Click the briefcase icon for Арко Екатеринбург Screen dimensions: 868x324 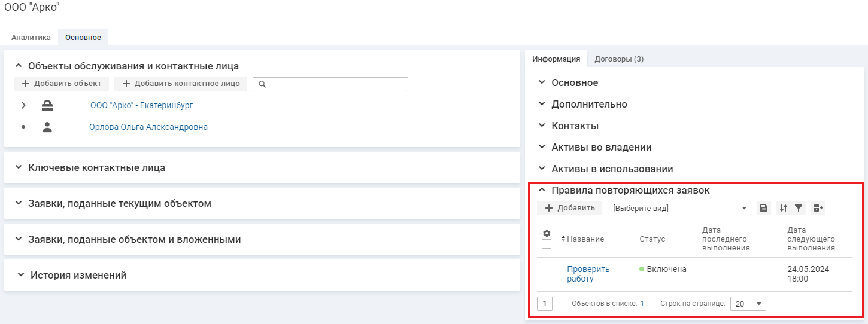coord(47,106)
